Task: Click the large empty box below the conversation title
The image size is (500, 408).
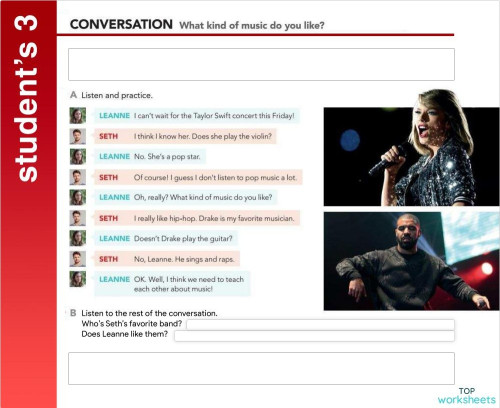Action: (x=261, y=64)
